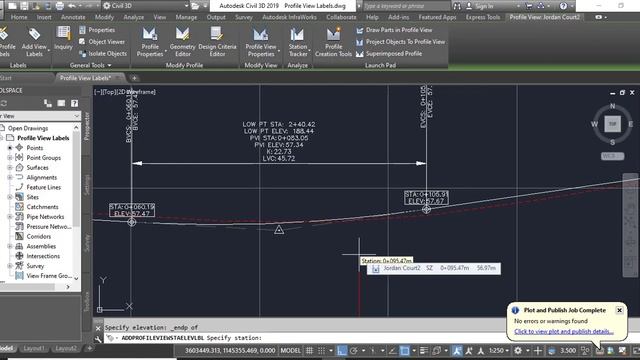Expand the Assemblies tree node
Image resolution: width=640 pixels, height=360 pixels.
pyautogui.click(x=10, y=246)
